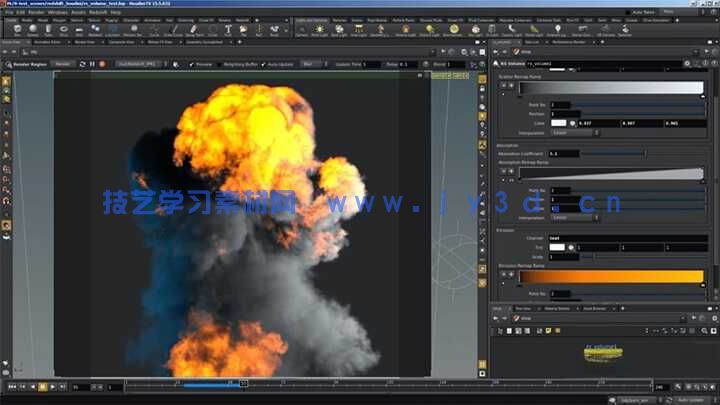Viewport: 720px width, 405px height.
Task: Select the Area Light shelf tool
Action: pos(359,30)
